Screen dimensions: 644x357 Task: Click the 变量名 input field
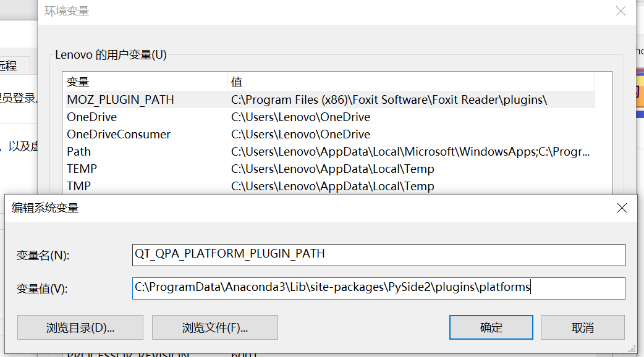tap(378, 254)
